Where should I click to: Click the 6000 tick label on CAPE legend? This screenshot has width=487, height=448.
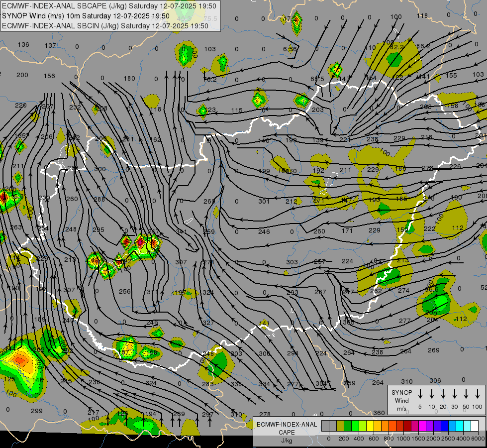coord(478,439)
